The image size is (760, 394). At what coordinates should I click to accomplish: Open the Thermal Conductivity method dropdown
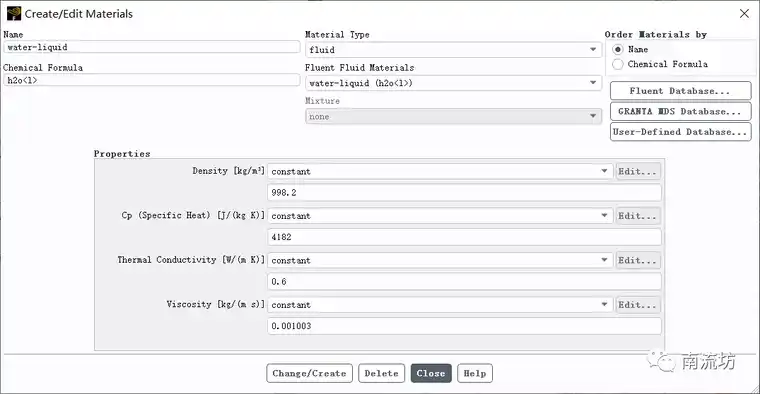pos(440,260)
